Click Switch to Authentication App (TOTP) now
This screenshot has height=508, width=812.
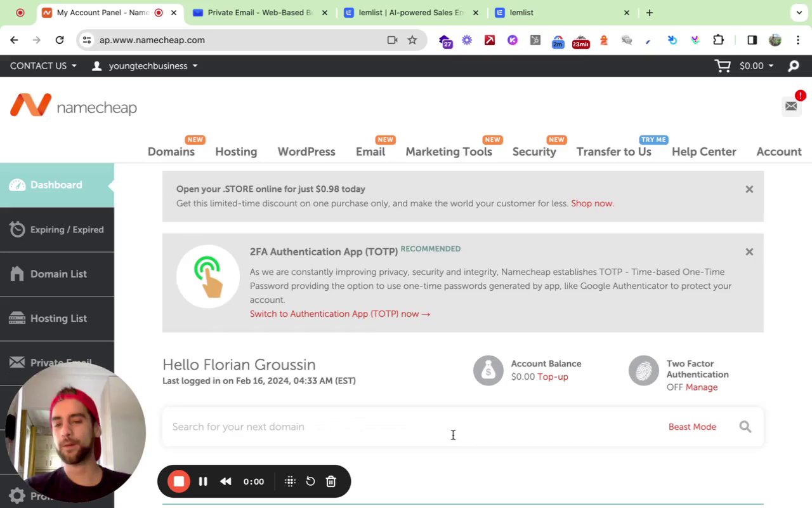point(340,314)
